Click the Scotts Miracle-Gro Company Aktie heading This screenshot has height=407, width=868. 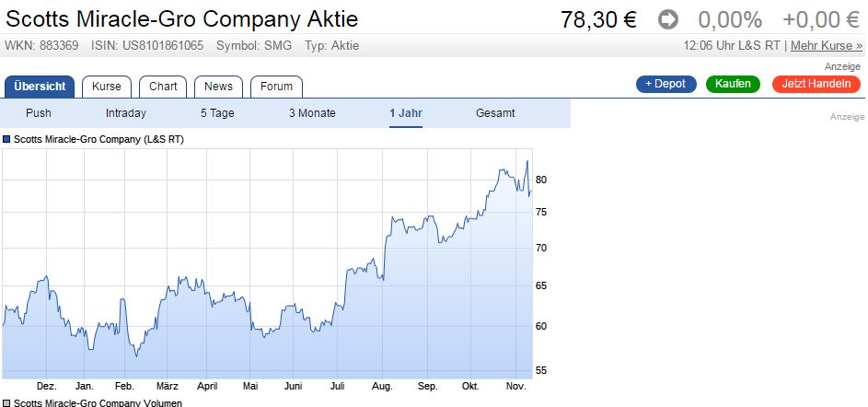[181, 19]
